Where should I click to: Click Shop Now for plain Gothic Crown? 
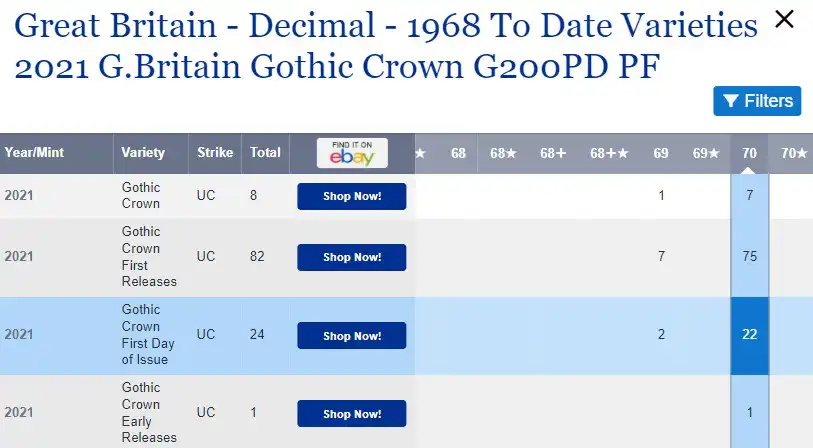352,196
